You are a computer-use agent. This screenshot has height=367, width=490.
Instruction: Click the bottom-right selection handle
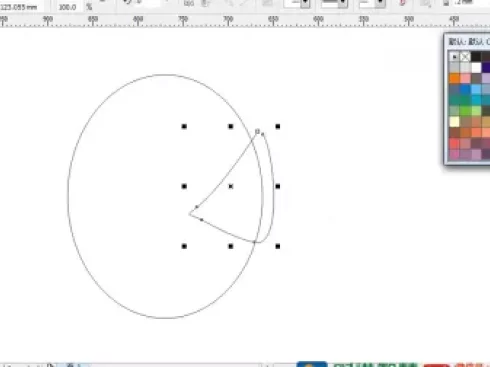[278, 246]
